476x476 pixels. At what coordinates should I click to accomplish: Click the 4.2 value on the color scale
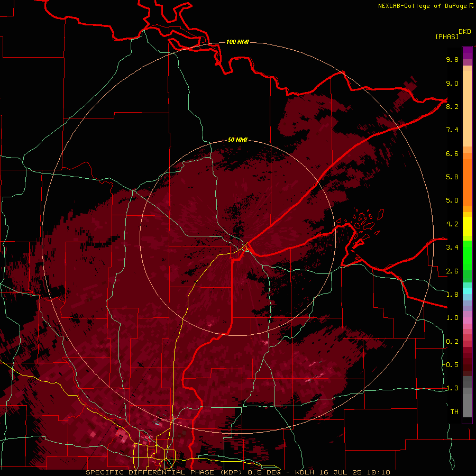pyautogui.click(x=452, y=224)
